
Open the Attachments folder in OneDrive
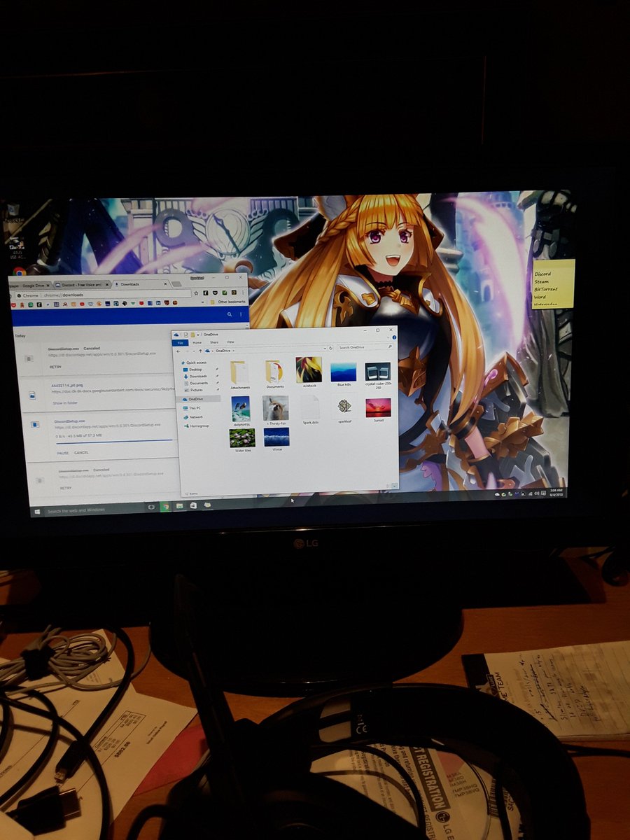240,374
